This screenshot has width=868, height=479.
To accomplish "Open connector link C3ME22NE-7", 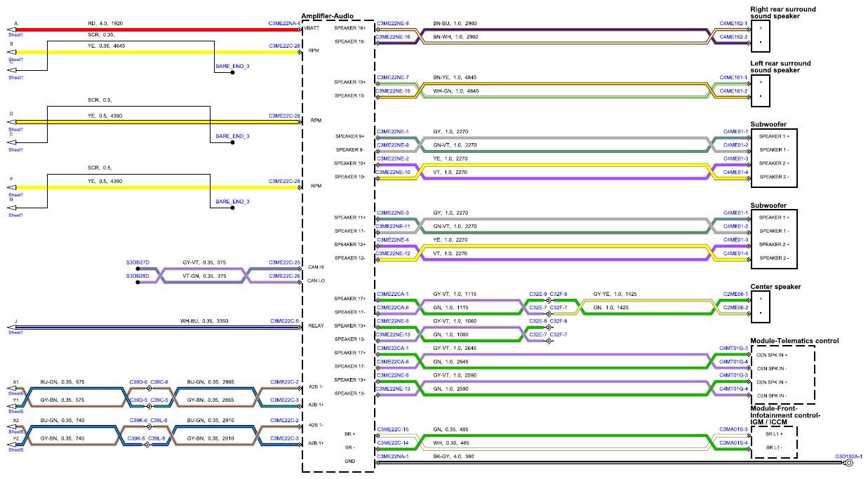I will 393,77.
